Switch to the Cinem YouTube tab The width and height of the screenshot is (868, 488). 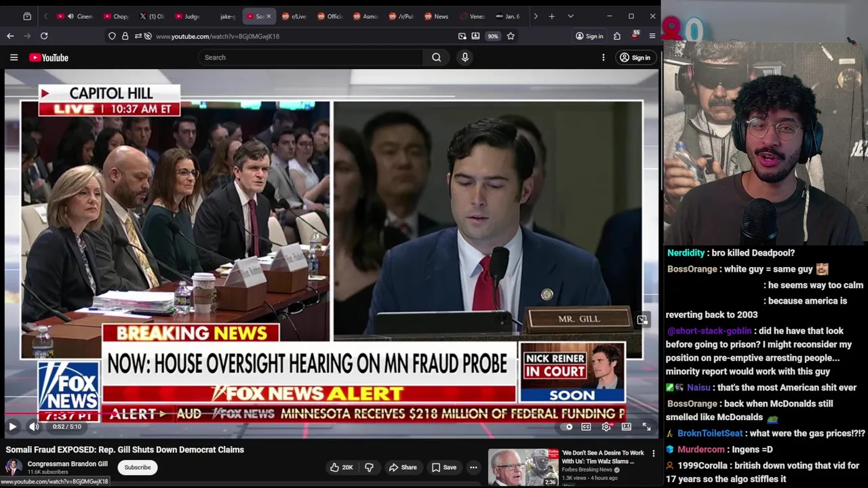[x=75, y=16]
